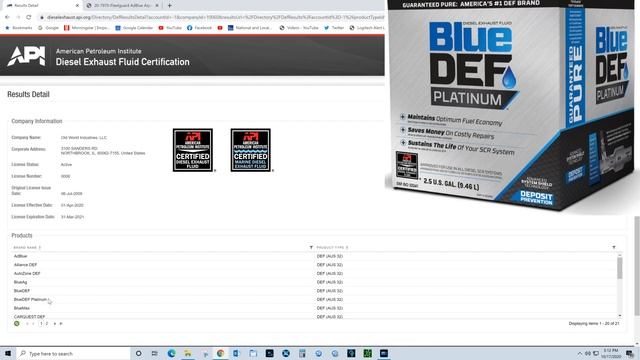Open the Morningstar bookmark
Screen dimensions: 640x360
click(x=87, y=28)
